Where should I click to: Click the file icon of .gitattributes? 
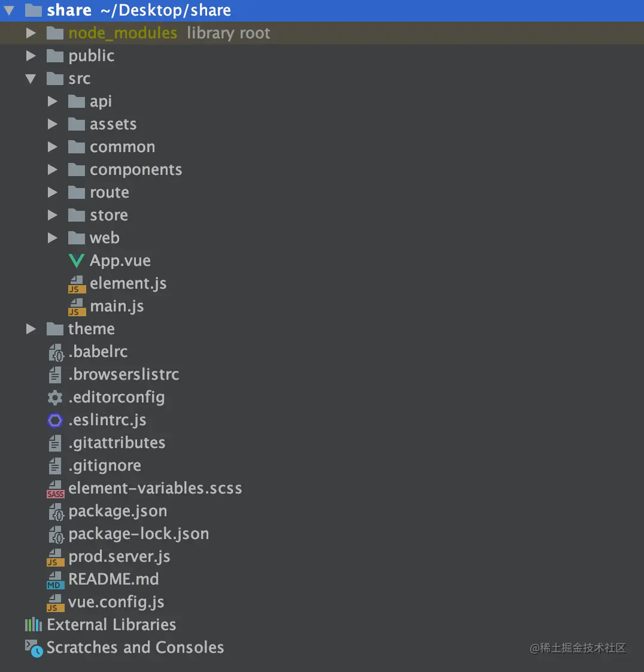55,443
